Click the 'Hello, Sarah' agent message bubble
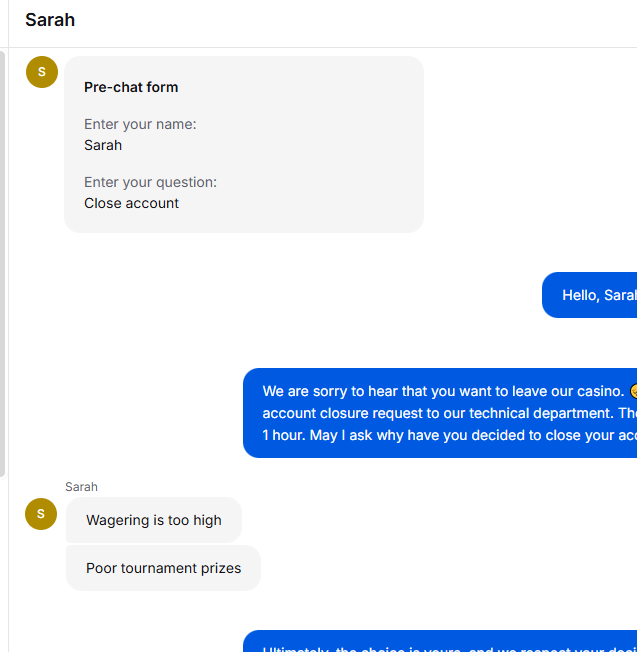Screen dimensions: 637x652 click(x=590, y=295)
